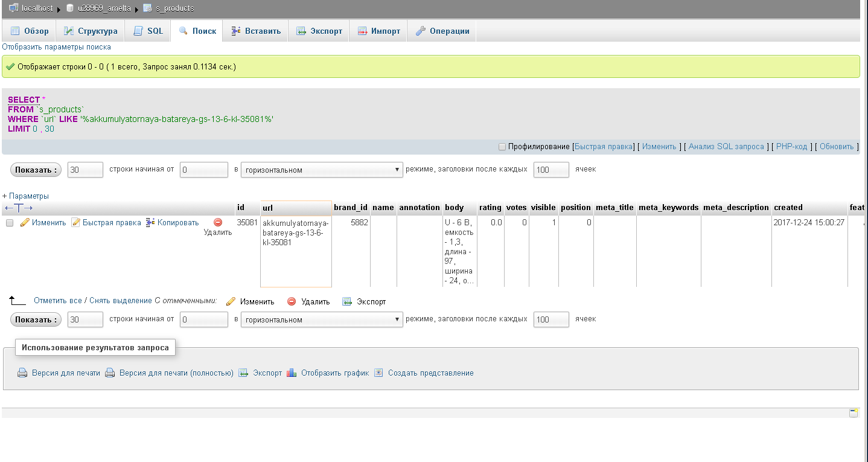868x462 pixels.
Task: Toggle the Профилирование checkbox
Action: pyautogui.click(x=502, y=147)
